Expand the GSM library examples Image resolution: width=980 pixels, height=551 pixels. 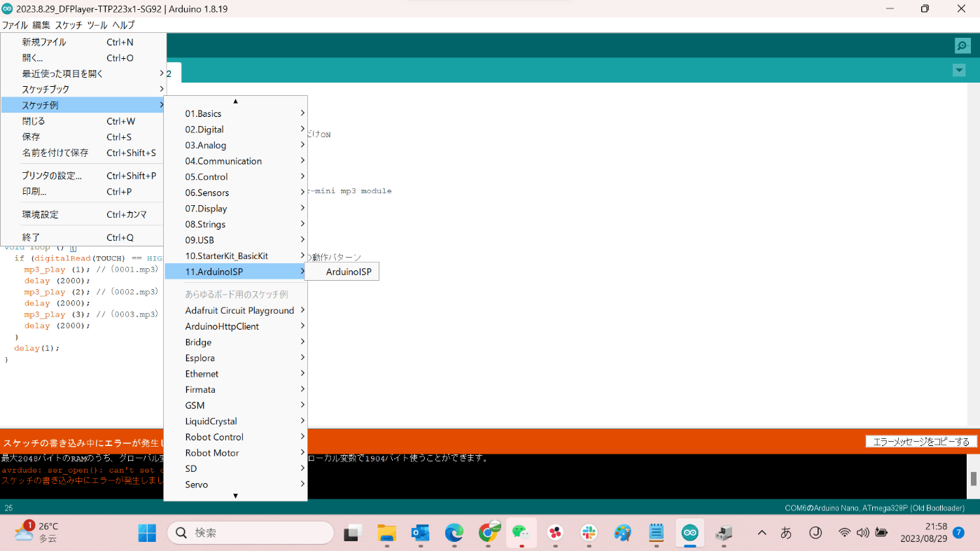coord(235,405)
